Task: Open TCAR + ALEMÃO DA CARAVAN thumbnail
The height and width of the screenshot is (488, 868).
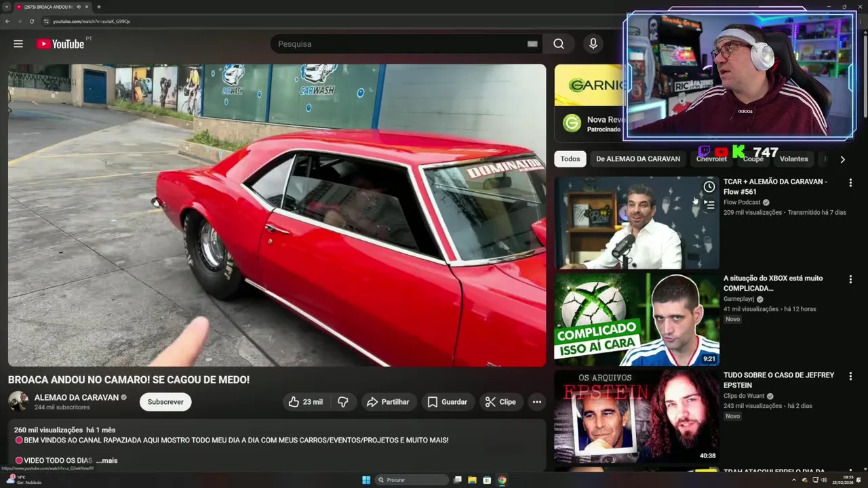Action: click(x=637, y=223)
